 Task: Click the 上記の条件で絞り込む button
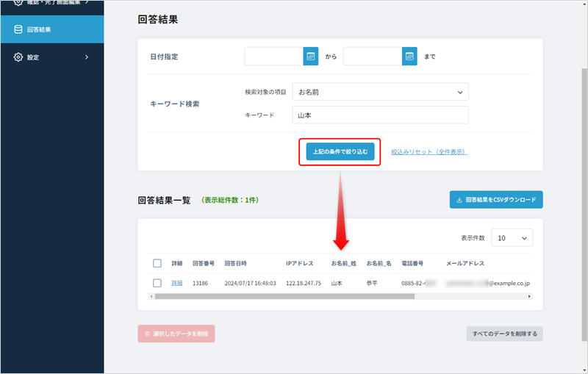tap(340, 151)
